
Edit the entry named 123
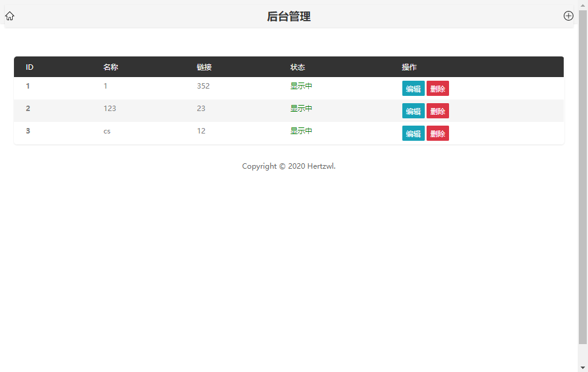pos(413,111)
